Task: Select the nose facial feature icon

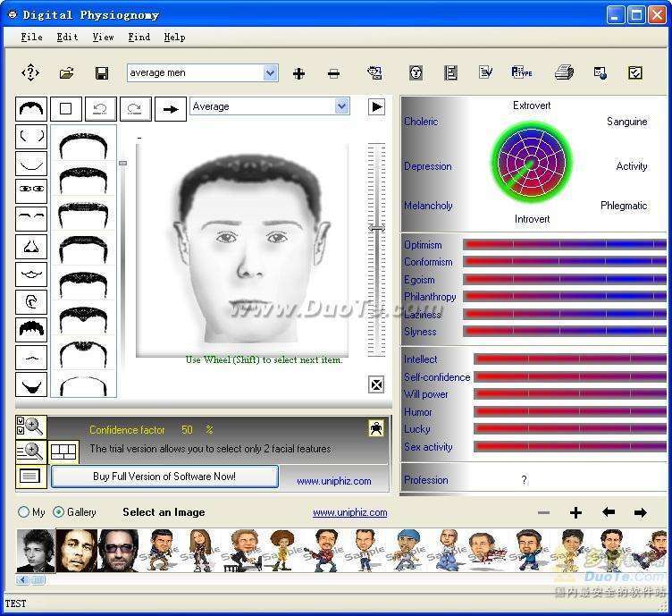Action: 31,247
